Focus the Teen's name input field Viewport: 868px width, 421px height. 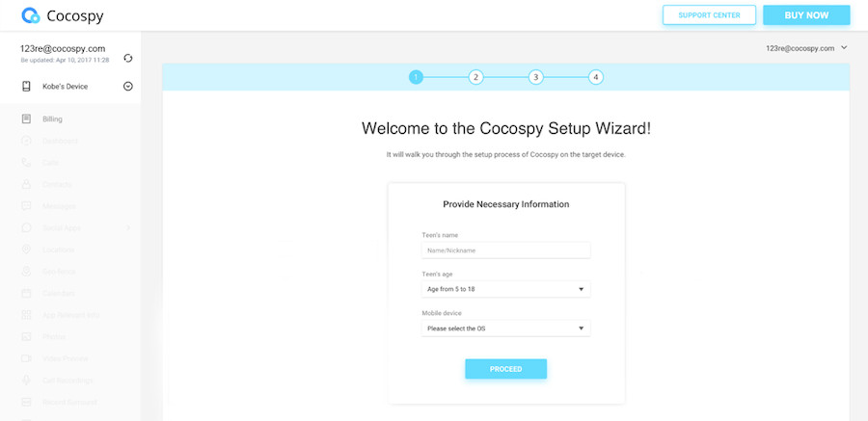pyautogui.click(x=506, y=250)
